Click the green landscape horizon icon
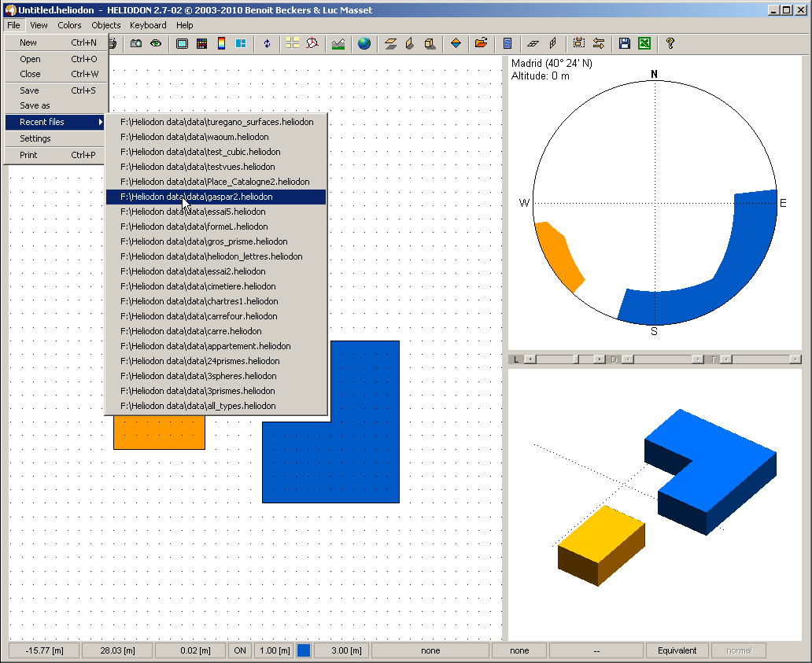 pyautogui.click(x=338, y=43)
